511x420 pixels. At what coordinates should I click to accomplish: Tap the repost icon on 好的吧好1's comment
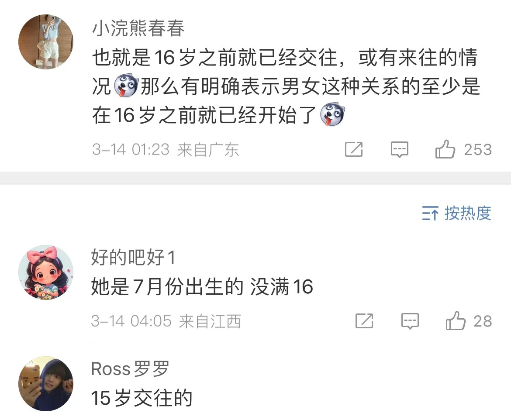364,321
